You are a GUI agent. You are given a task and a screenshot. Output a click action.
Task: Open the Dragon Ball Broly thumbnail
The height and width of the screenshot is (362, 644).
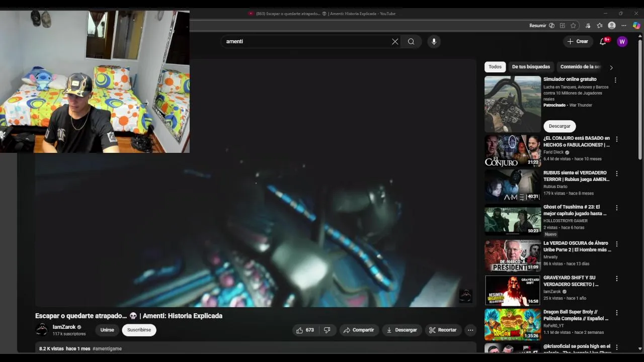tap(513, 325)
